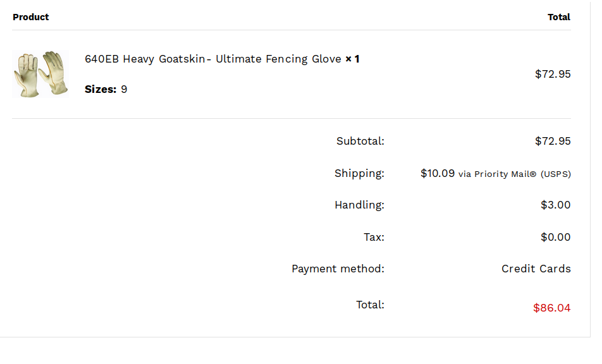Click the Shipping label
This screenshot has width=602, height=364.
tap(359, 173)
